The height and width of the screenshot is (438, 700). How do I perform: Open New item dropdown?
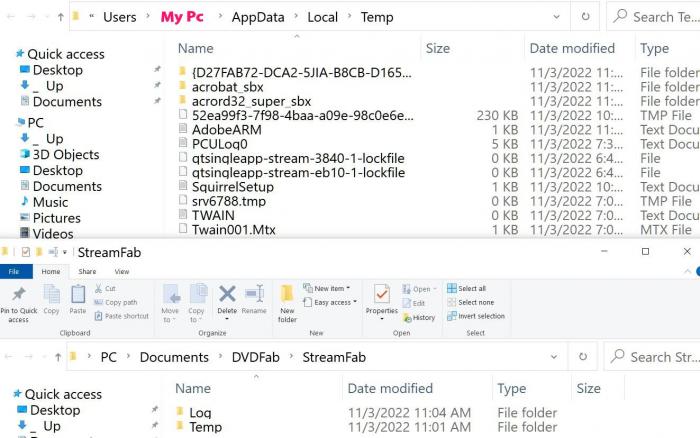point(327,288)
